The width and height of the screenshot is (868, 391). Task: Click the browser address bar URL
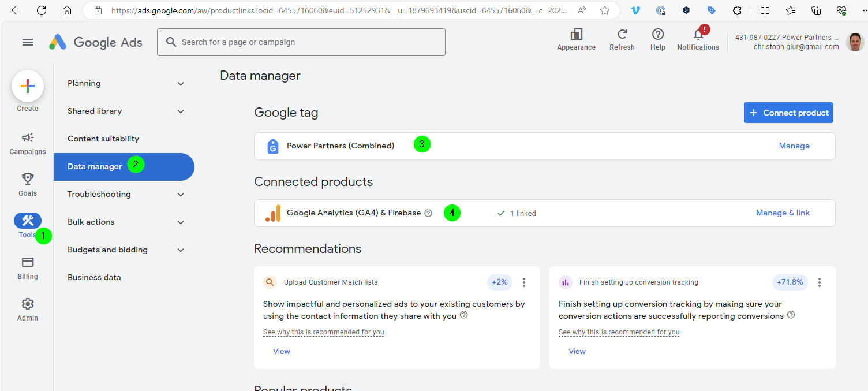(339, 10)
